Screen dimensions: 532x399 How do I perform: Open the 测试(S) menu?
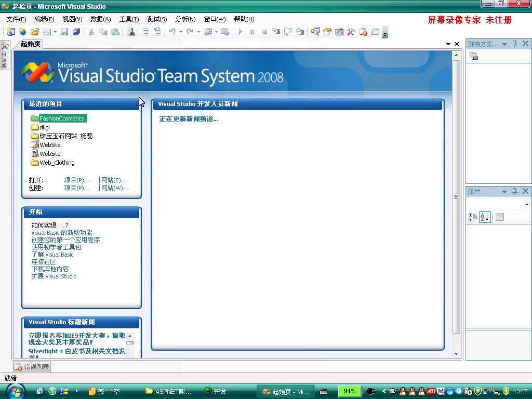(x=157, y=19)
